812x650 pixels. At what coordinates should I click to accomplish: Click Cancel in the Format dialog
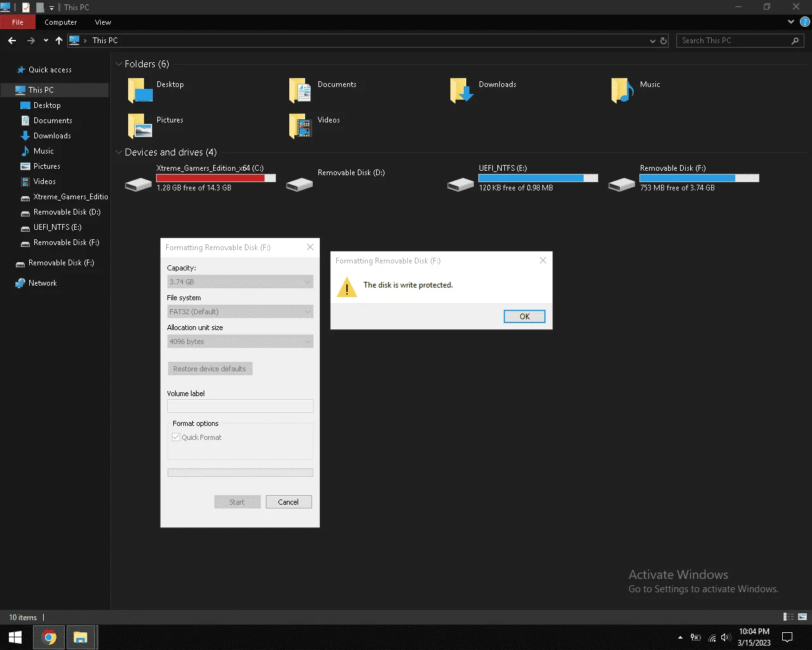point(289,502)
